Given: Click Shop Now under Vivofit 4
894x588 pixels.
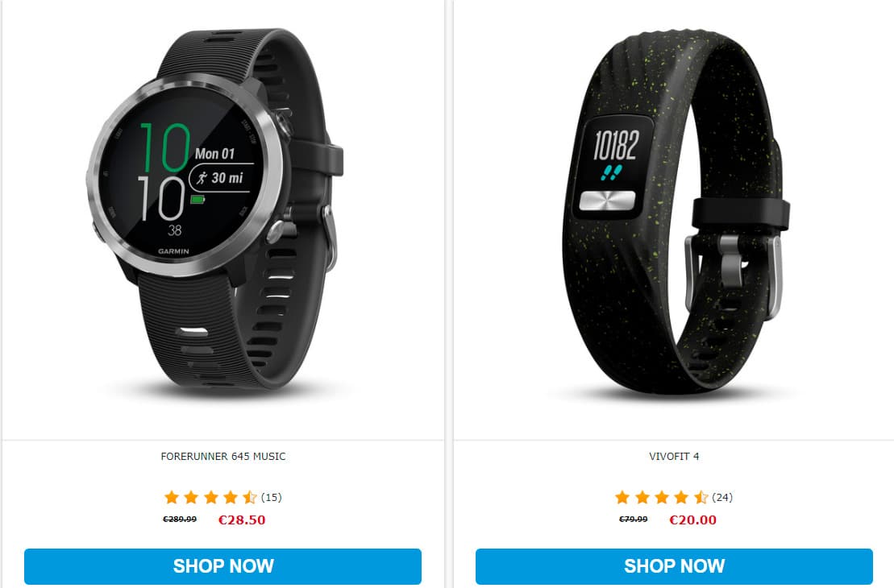Looking at the screenshot, I should coord(674,566).
